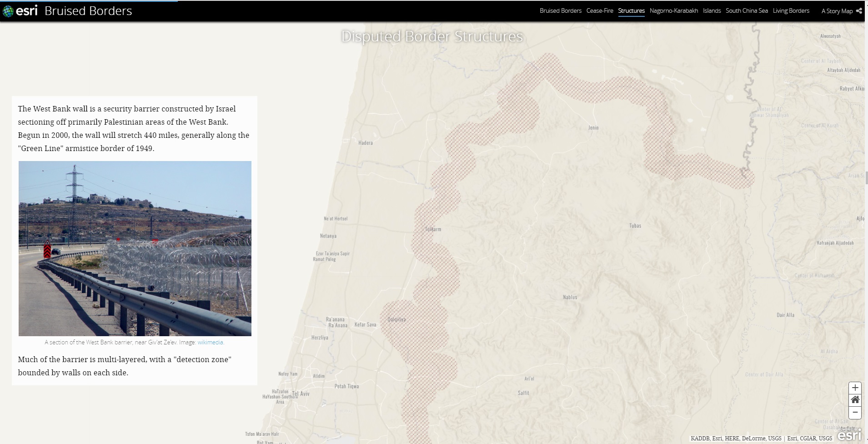Click the esri watermark logo on the map
Image resolution: width=868 pixels, height=444 pixels.
pos(849,435)
